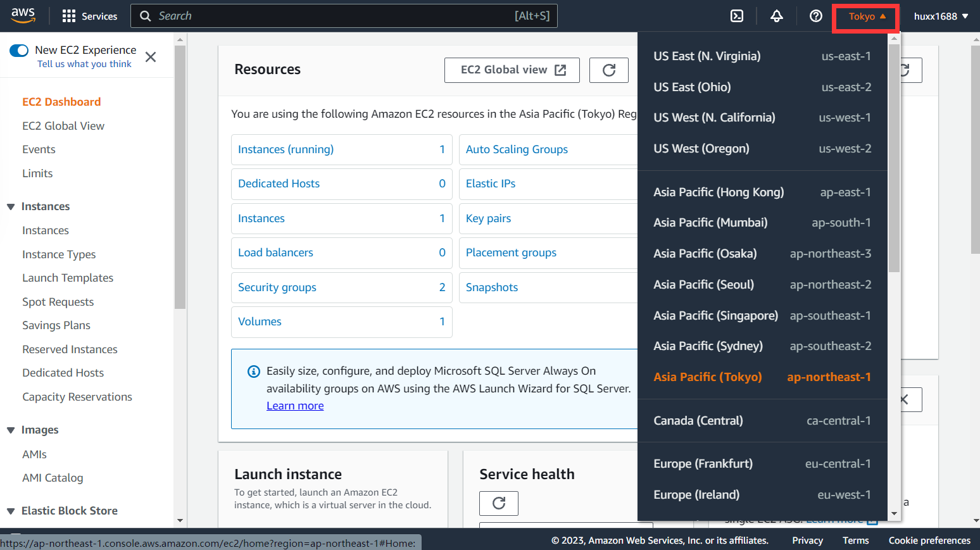The width and height of the screenshot is (980, 550).
Task: Open Dedicated Hosts resource tile
Action: click(342, 184)
